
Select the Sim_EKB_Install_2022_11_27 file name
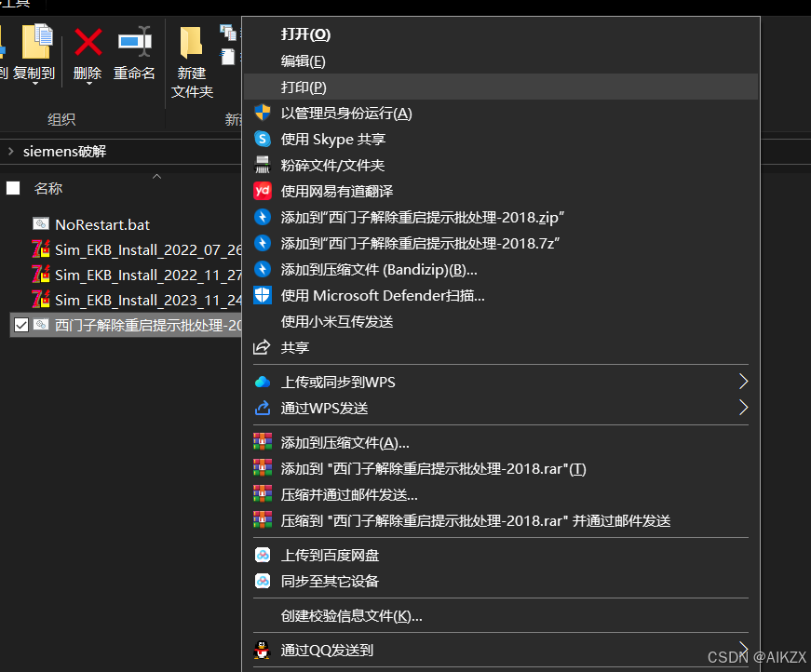[x=148, y=275]
